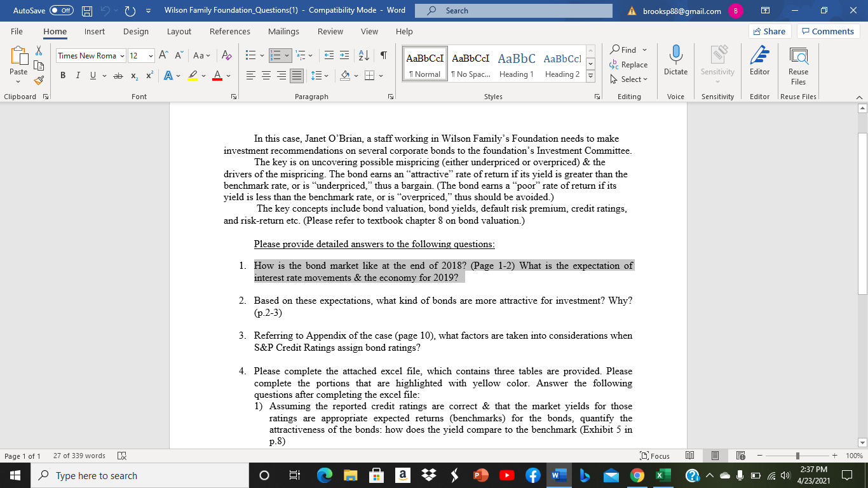Collapse the ribbon with the arrow
Viewport: 868px width, 488px height.
pyautogui.click(x=858, y=97)
